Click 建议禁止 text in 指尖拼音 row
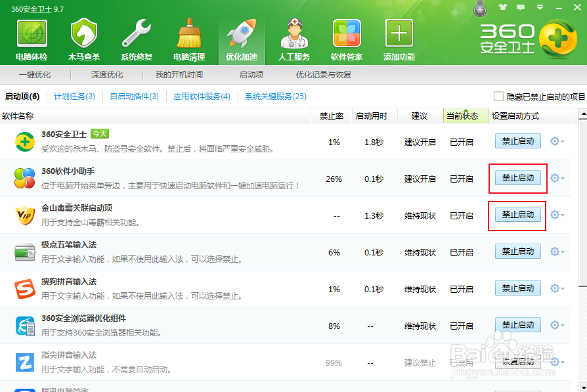This screenshot has height=392, width=587. 420,362
